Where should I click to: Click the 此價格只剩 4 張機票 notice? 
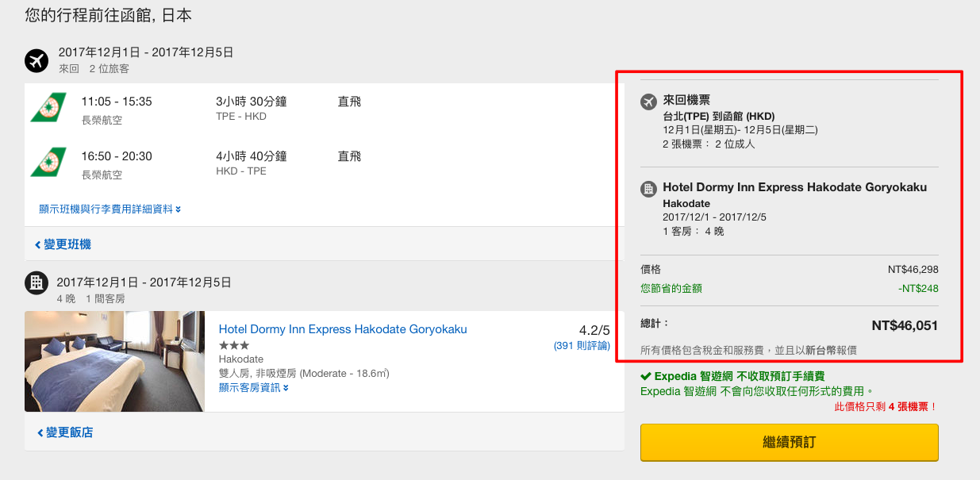(x=886, y=407)
